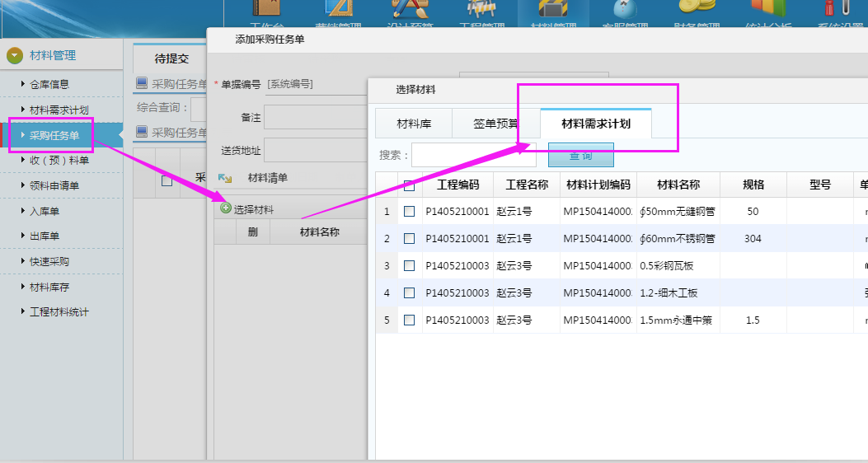The height and width of the screenshot is (463, 868).
Task: Toggle select-all checkbox in material table header
Action: [409, 185]
